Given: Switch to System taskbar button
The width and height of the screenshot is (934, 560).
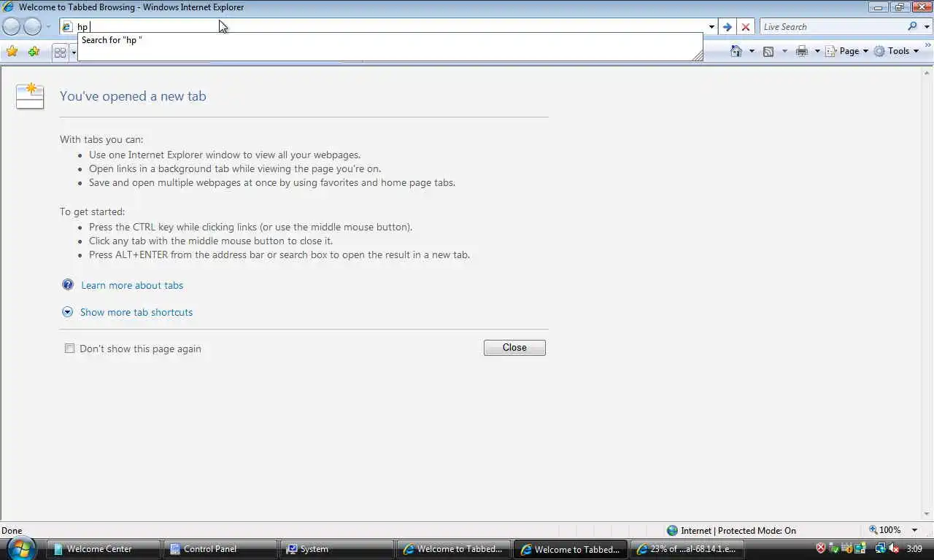Looking at the screenshot, I should [x=337, y=549].
